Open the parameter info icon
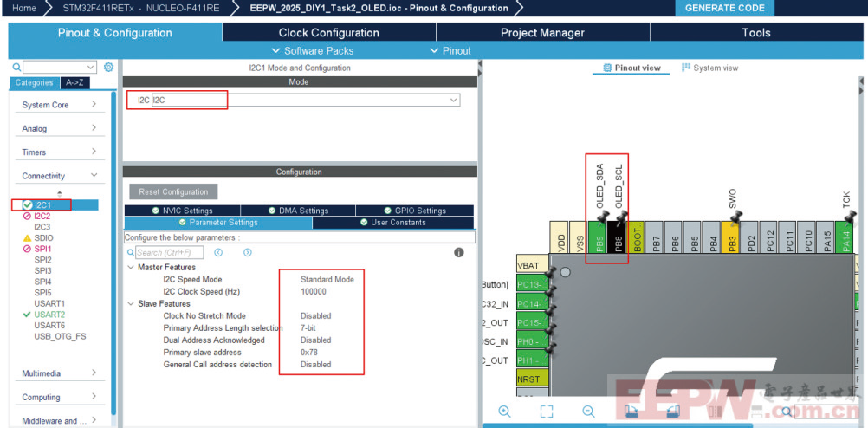This screenshot has width=868, height=428. [459, 252]
